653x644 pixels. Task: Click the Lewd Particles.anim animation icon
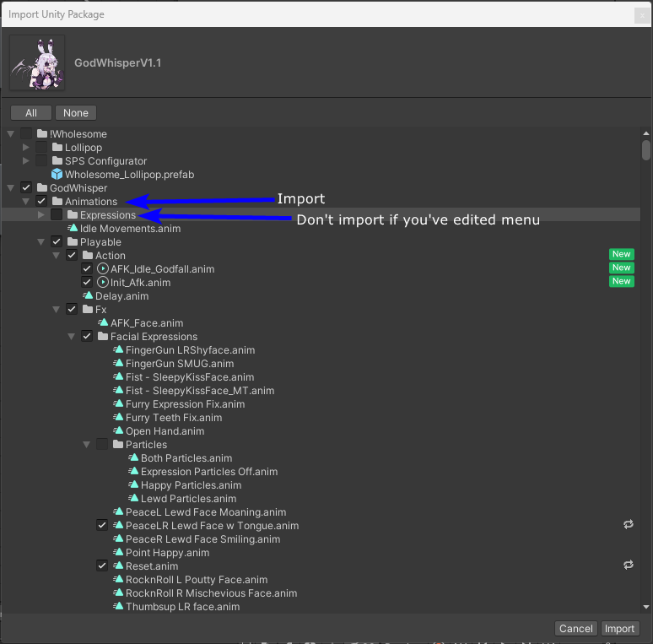[133, 498]
